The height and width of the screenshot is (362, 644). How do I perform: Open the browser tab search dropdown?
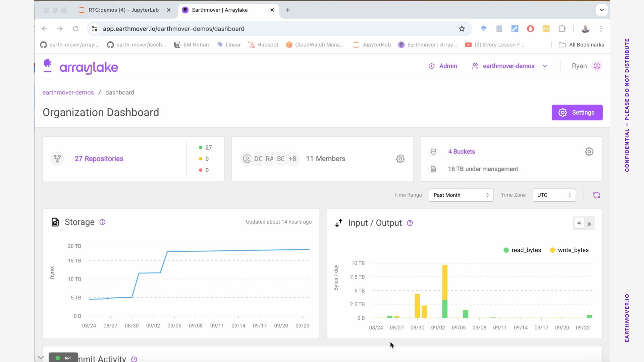pos(602,10)
